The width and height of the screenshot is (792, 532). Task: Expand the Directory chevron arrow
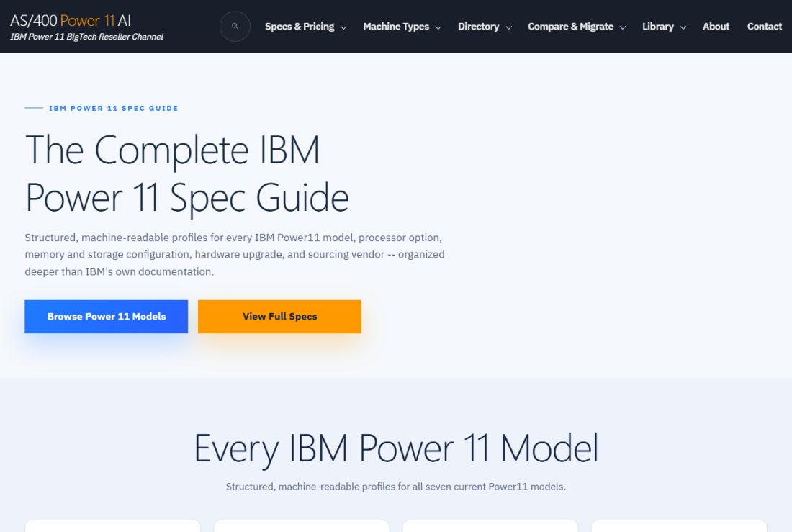[x=508, y=27]
